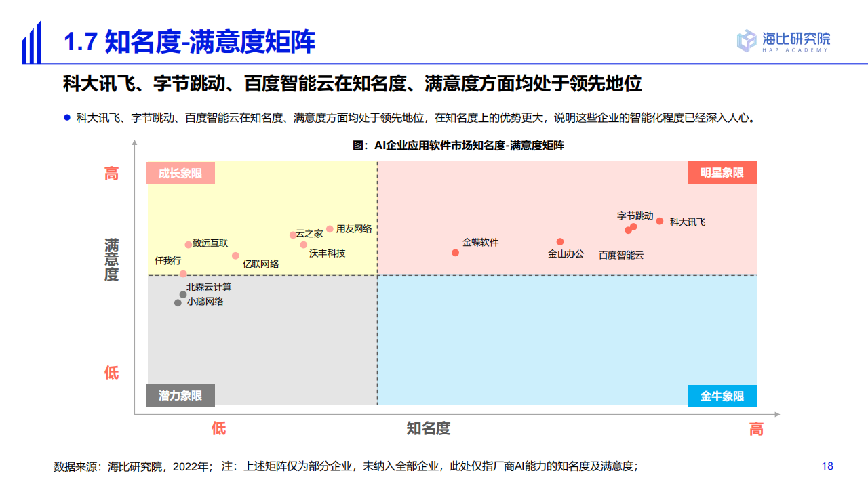This screenshot has width=868, height=488.
Task: Select the 百度智能云 chart label
Action: (621, 256)
